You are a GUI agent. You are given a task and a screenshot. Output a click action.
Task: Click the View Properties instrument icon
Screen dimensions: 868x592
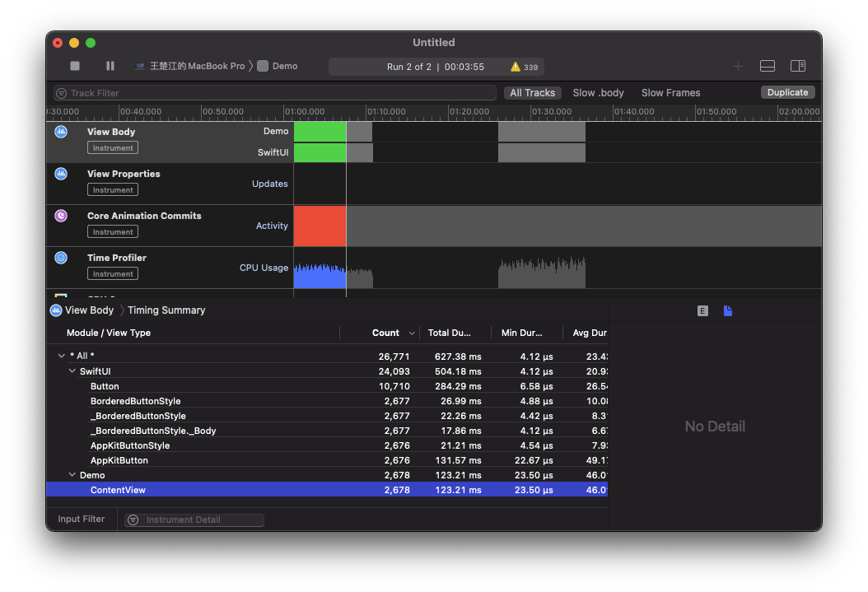(61, 174)
